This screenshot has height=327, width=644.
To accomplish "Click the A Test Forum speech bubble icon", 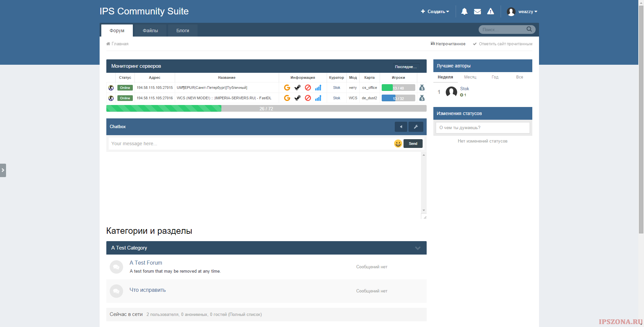I will pos(116,267).
